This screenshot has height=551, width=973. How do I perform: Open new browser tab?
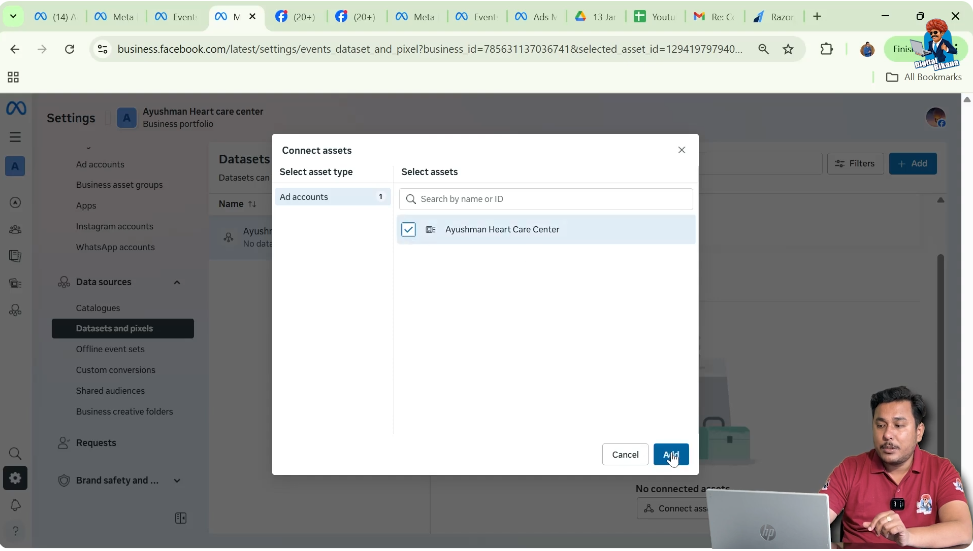[817, 17]
